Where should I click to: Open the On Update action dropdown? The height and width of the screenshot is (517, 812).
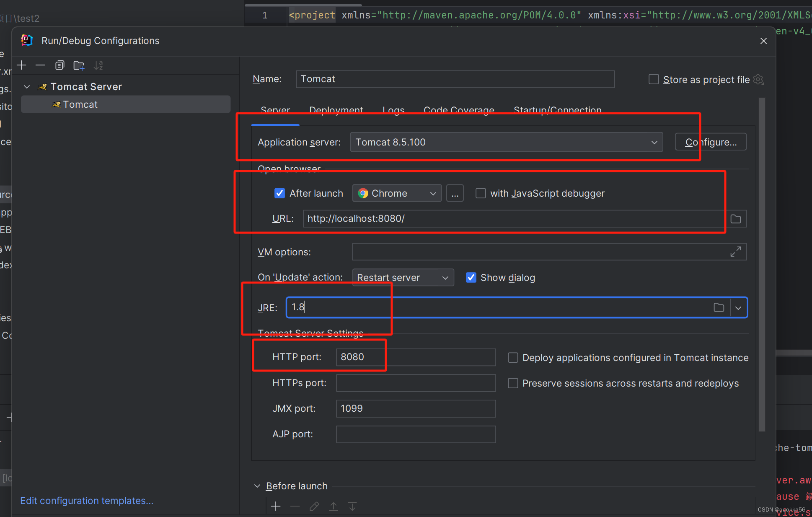click(x=403, y=278)
